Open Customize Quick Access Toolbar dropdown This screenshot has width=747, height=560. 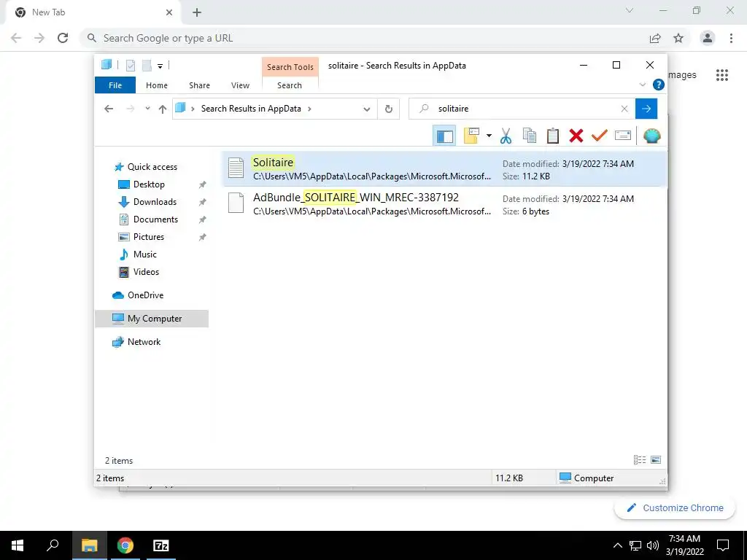(160, 66)
